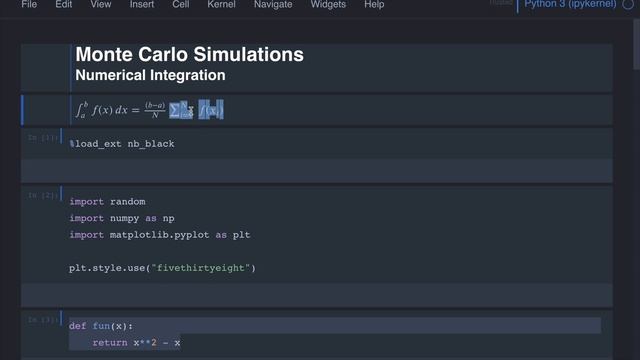Click the 'def fun(x):' line

pos(101,326)
